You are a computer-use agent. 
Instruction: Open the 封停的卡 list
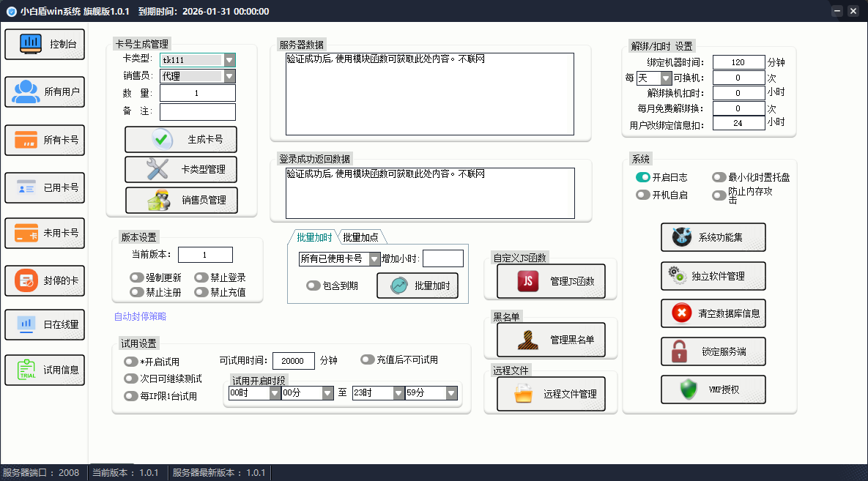[44, 280]
